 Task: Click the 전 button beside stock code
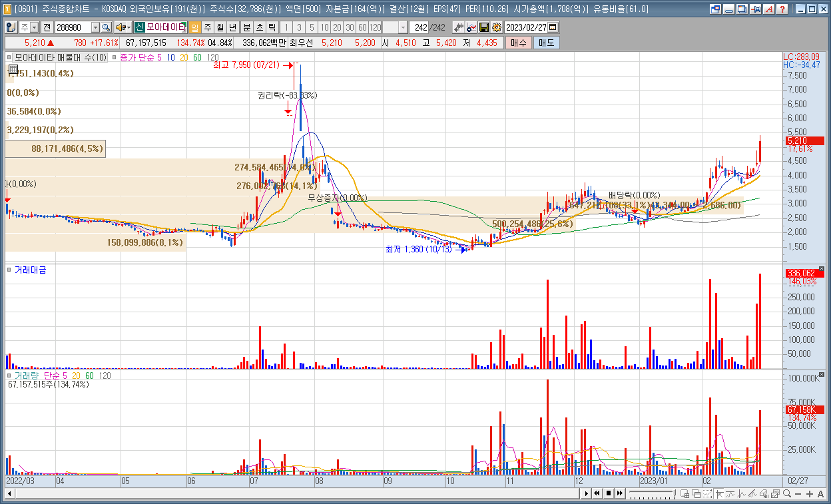(x=47, y=27)
